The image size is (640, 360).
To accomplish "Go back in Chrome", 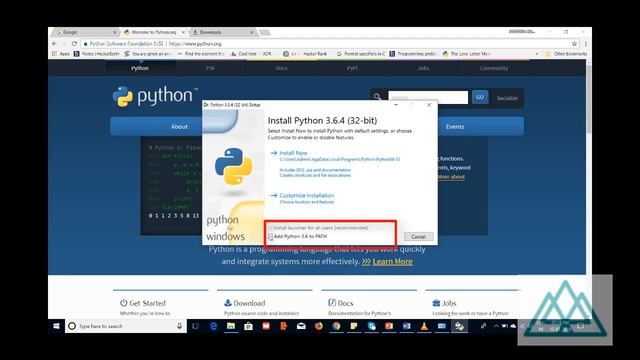I will pos(55,43).
